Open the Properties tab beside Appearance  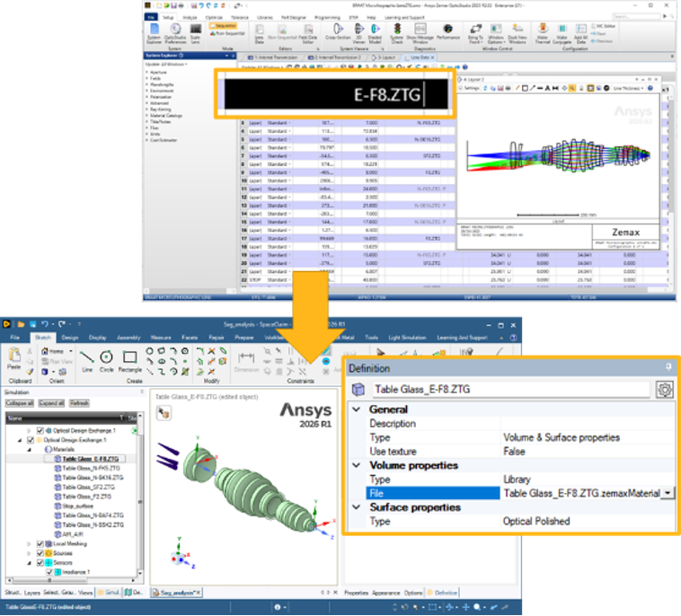point(356,593)
